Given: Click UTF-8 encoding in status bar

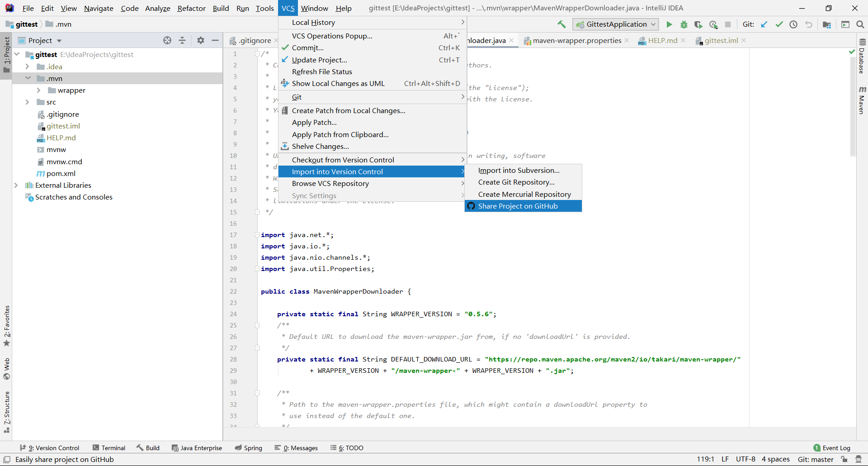Looking at the screenshot, I should 745,459.
